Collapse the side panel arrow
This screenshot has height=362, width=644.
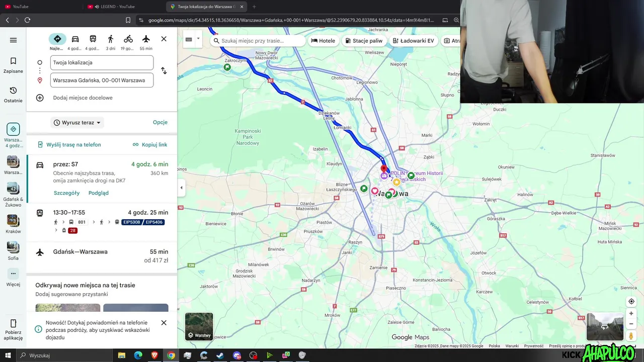pos(182,188)
